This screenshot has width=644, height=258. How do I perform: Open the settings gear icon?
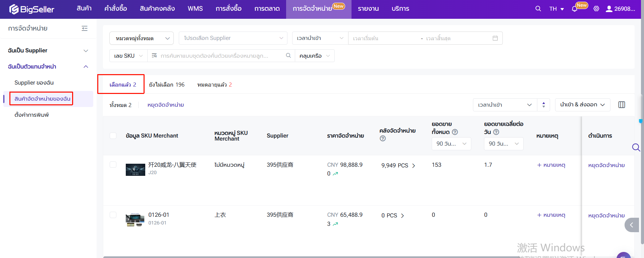(596, 9)
